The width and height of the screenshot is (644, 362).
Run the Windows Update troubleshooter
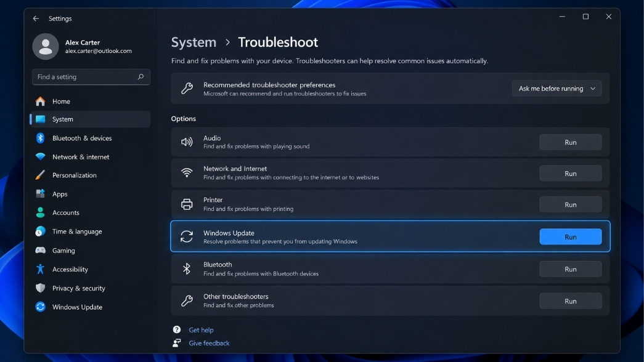click(571, 237)
